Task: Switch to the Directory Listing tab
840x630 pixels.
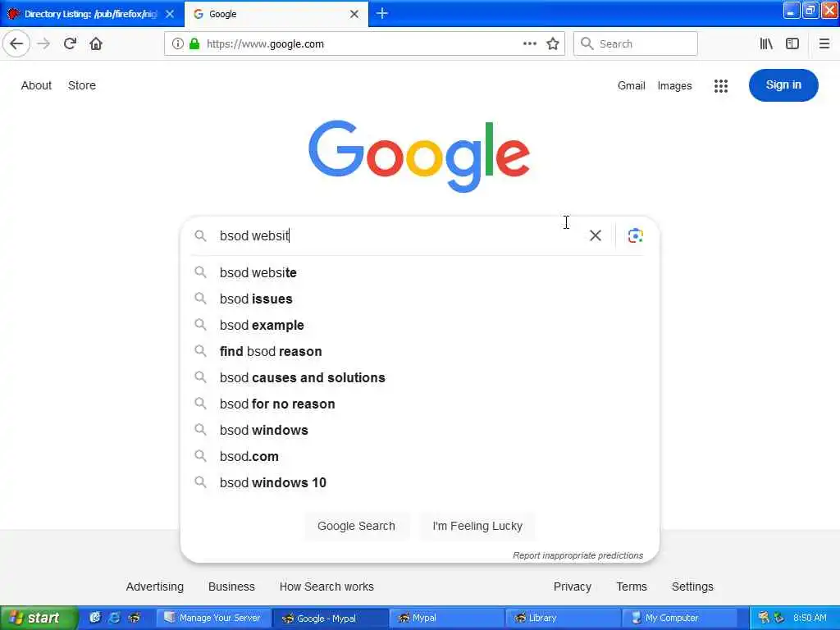Action: tap(90, 14)
